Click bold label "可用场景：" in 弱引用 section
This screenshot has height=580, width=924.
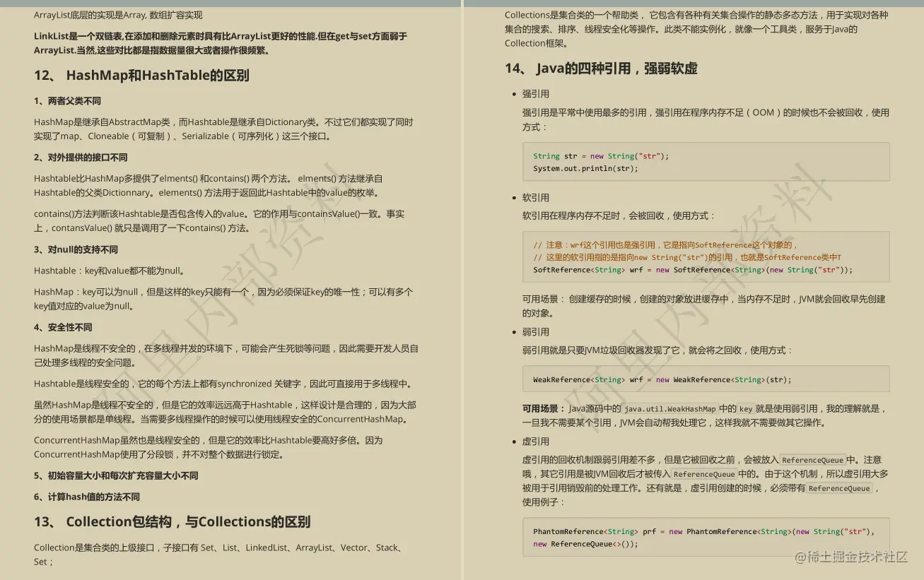544,408
